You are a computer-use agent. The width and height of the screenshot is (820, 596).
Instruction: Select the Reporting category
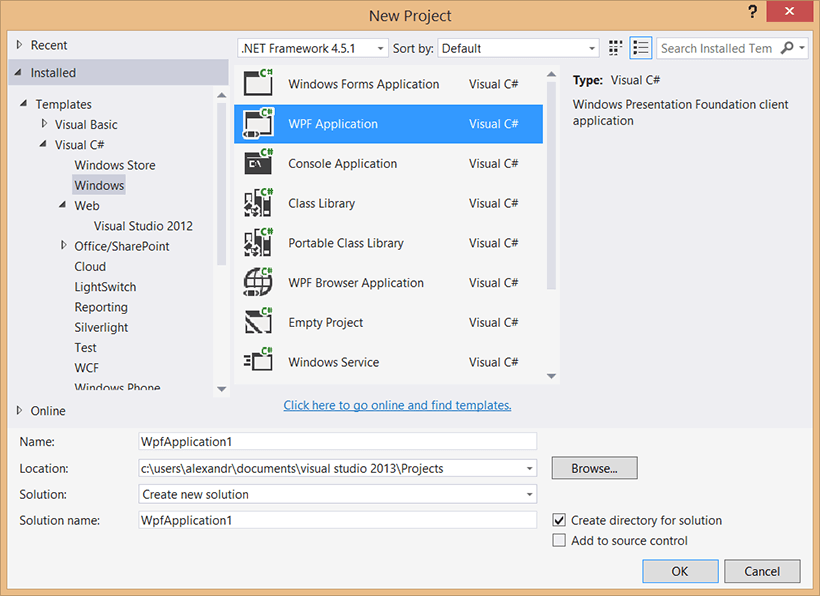pos(101,307)
